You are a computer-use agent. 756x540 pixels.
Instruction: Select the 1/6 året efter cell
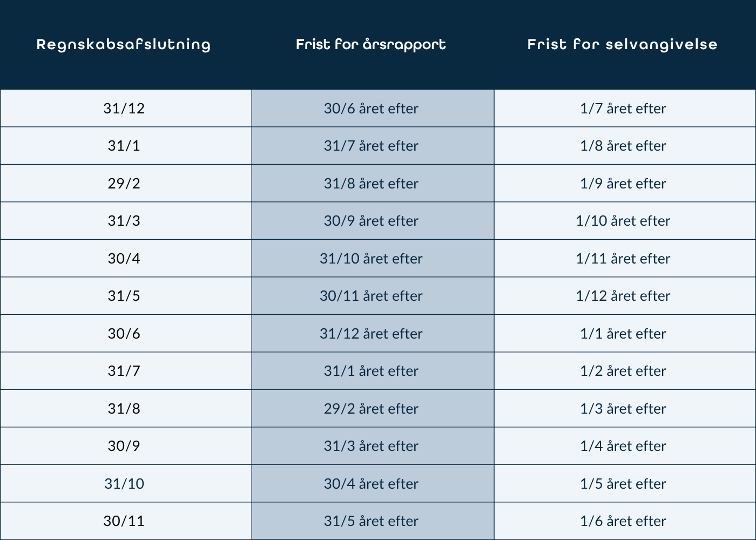[623, 521]
